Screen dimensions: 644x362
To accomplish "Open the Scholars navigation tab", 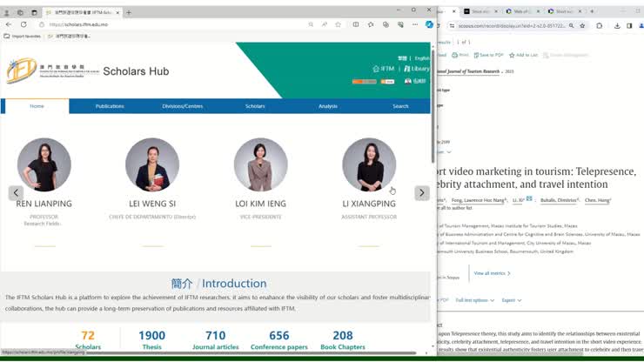I will 255,106.
